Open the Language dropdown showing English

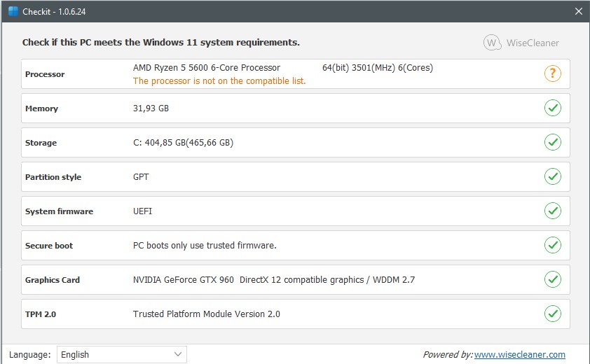[x=121, y=355]
